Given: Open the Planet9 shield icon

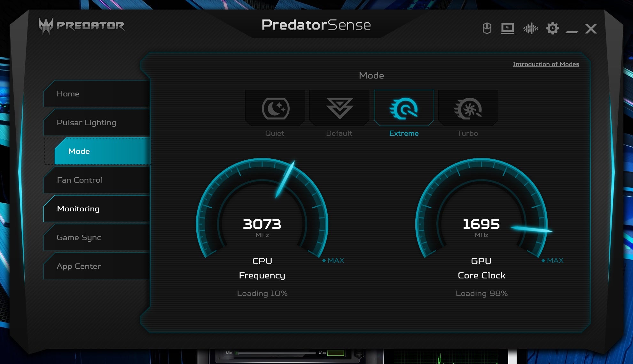Looking at the screenshot, I should [487, 28].
